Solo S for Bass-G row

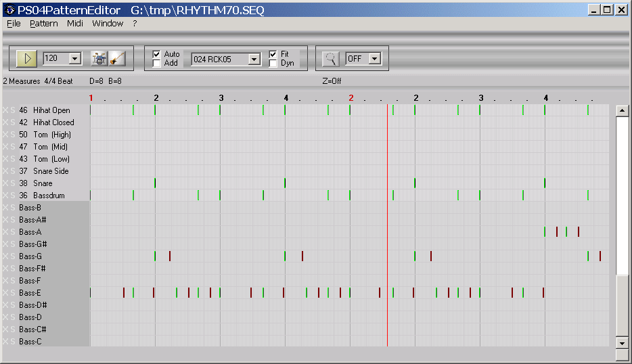(13, 256)
